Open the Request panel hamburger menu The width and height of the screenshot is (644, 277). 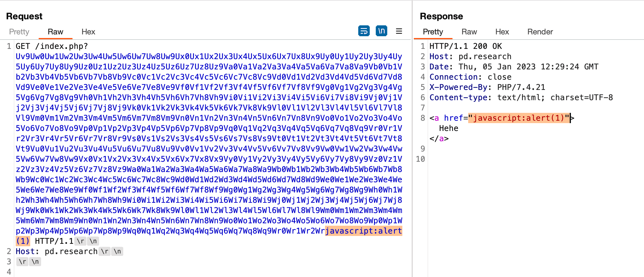pyautogui.click(x=399, y=31)
